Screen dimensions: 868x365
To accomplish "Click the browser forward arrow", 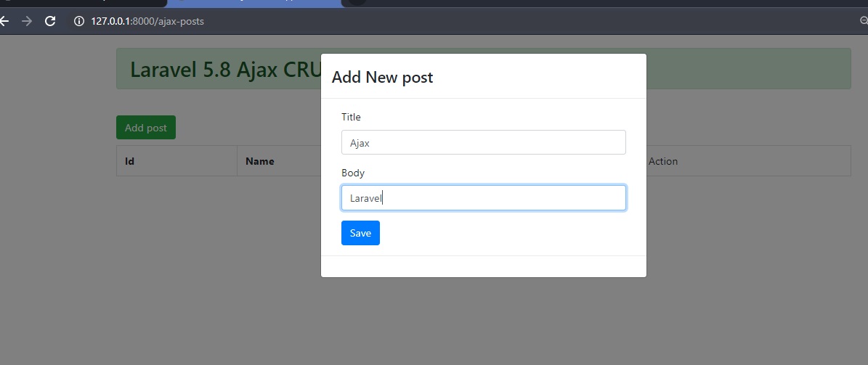I will click(27, 21).
